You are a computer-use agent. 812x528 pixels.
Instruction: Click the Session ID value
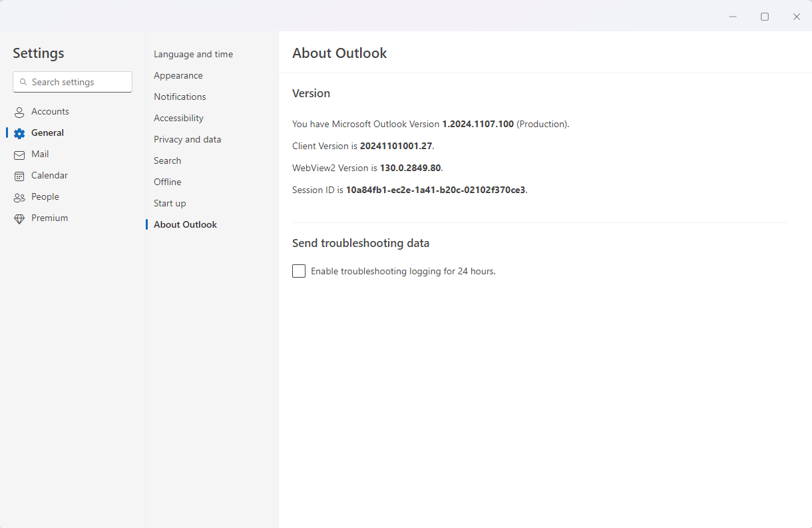click(x=435, y=190)
